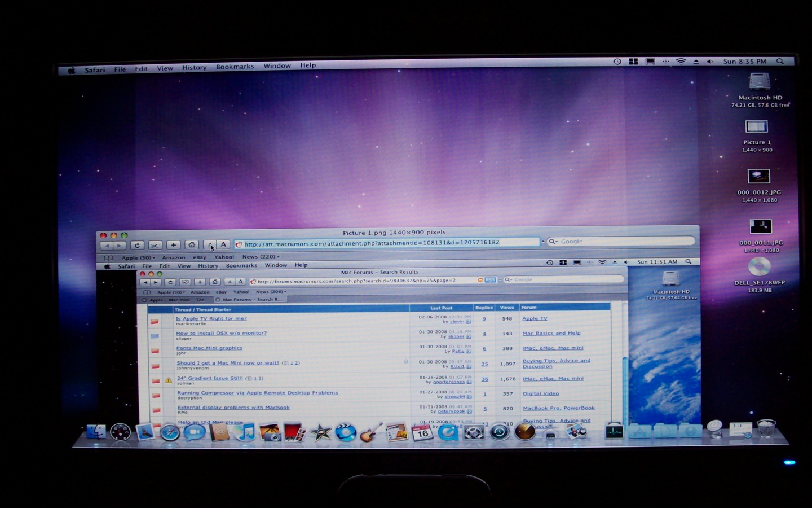
Task: Open Activity Monitor from the Dock
Action: [614, 432]
